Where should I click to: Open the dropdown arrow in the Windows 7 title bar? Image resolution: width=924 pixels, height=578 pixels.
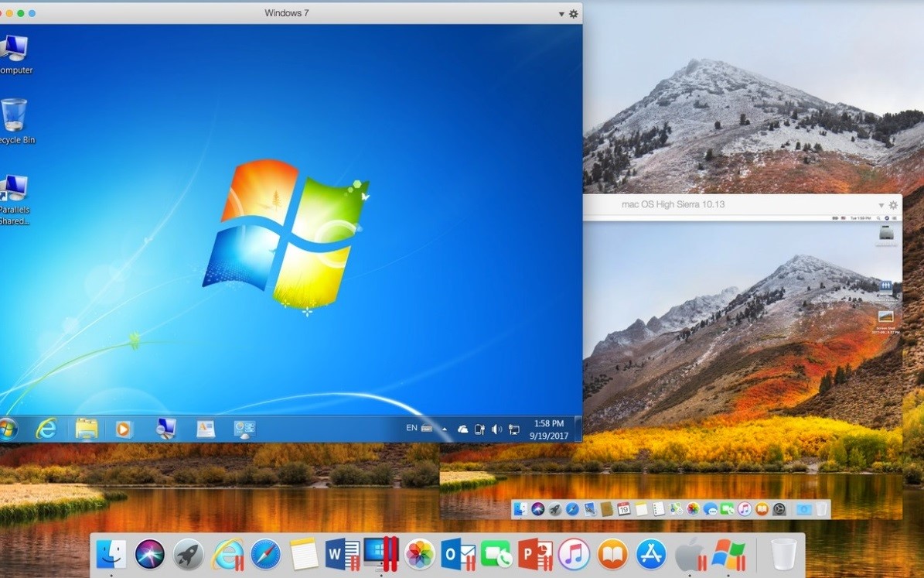pos(561,14)
